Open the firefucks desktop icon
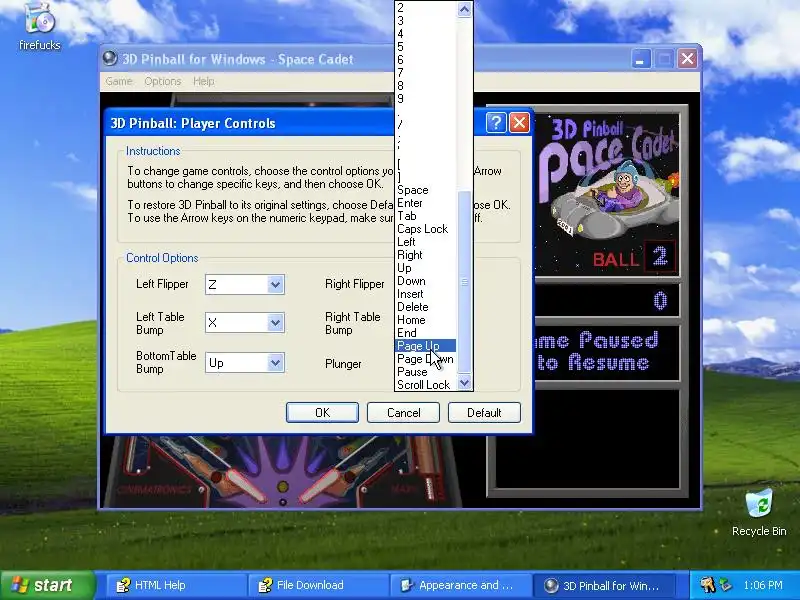This screenshot has width=800, height=600. coord(39,27)
